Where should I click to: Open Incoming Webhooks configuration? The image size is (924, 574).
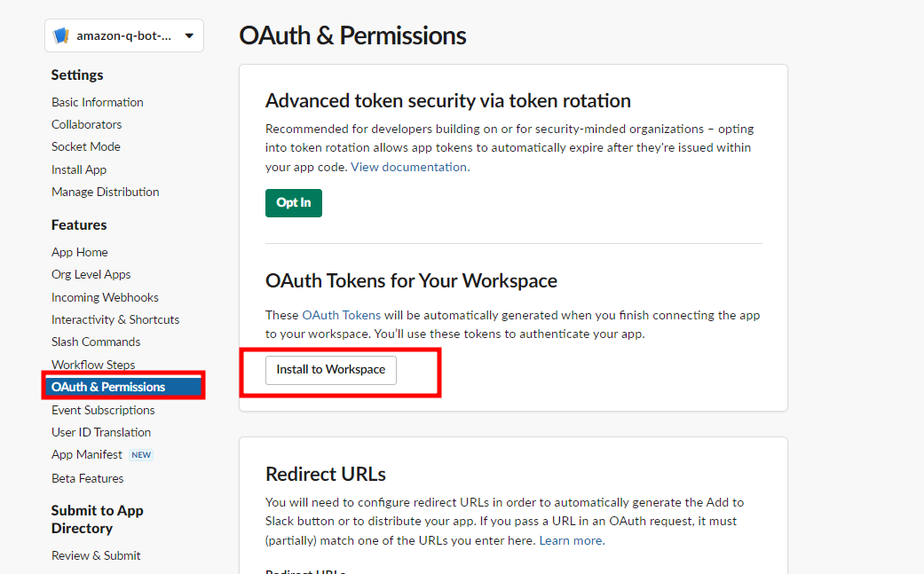[x=105, y=297]
